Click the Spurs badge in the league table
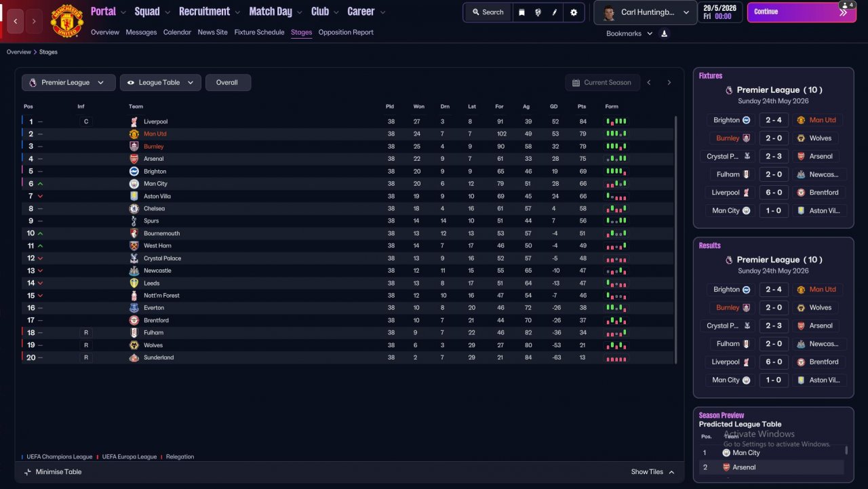The image size is (868, 489). [x=134, y=221]
